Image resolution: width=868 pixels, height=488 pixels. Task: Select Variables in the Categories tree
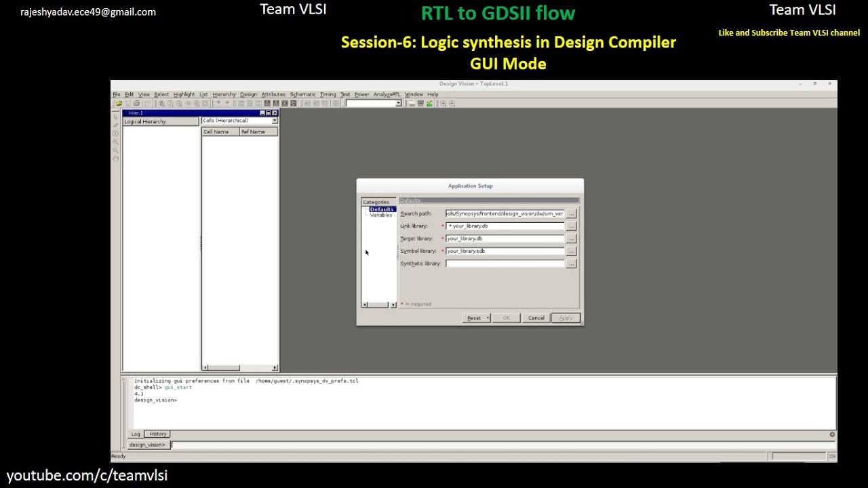tap(381, 215)
